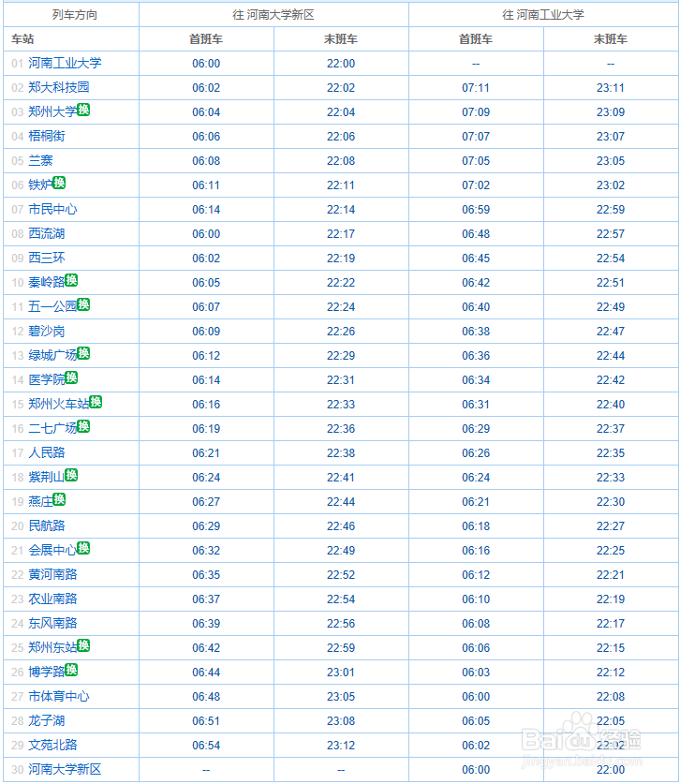680x784 pixels.
Task: Open the 兰寨 station link
Action: [x=40, y=160]
